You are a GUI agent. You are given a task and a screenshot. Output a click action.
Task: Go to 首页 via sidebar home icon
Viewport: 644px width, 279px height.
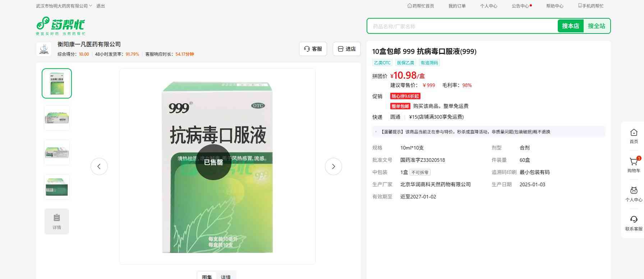634,136
